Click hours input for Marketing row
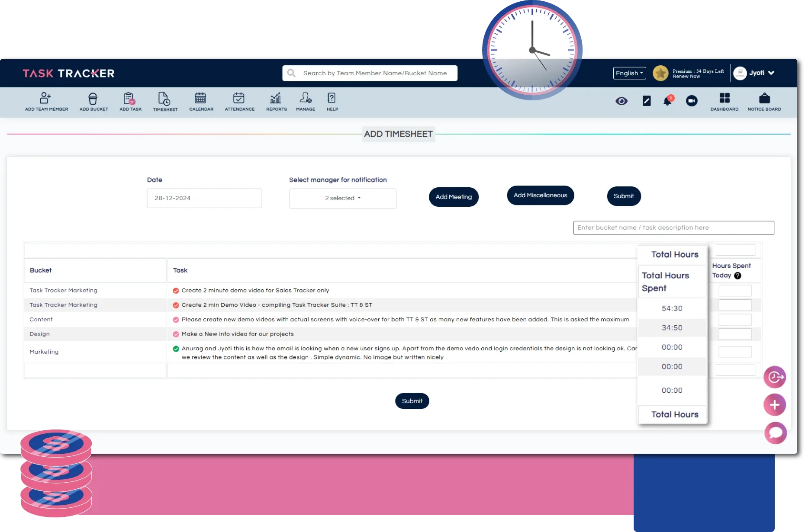The height and width of the screenshot is (532, 805). pyautogui.click(x=735, y=352)
